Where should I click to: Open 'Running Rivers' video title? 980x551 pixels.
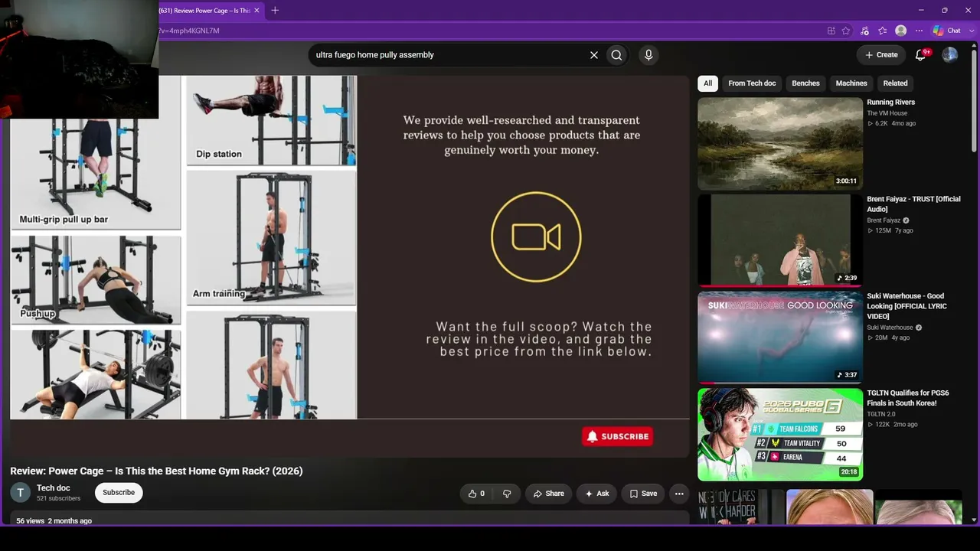point(890,103)
